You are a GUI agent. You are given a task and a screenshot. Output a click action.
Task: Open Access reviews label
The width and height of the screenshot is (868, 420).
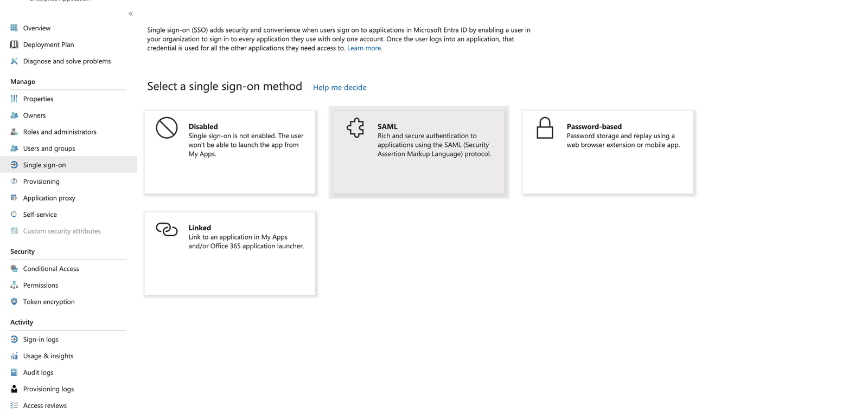(45, 406)
